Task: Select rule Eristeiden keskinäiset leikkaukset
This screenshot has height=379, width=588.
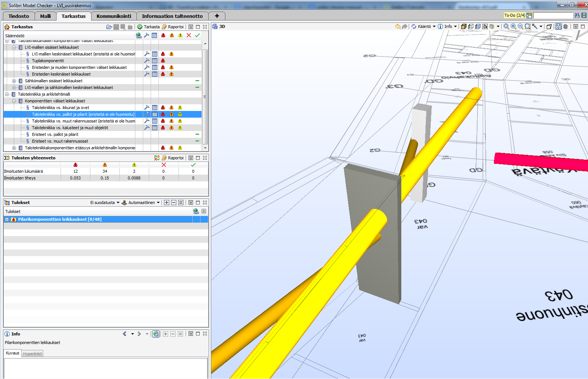Action: [x=61, y=74]
